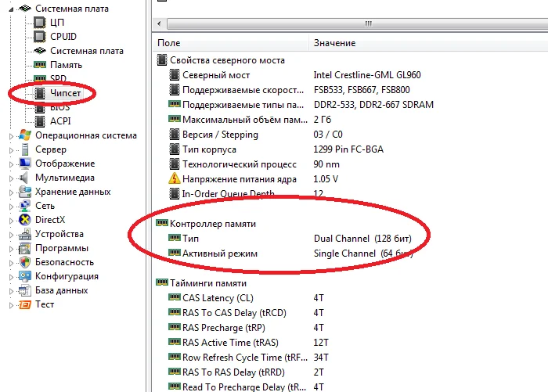Select the Конфигурация tree item
Viewport: 548px width, 392px height.
click(67, 276)
